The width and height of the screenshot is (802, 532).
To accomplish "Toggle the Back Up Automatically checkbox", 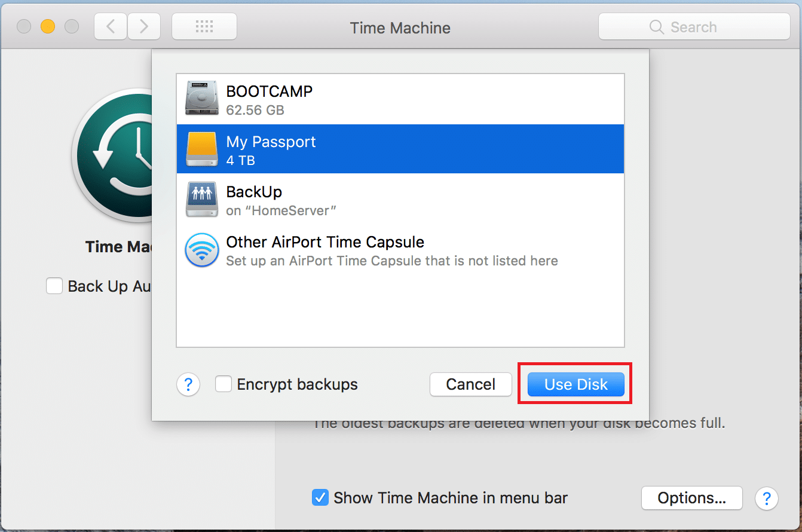I will (x=54, y=286).
